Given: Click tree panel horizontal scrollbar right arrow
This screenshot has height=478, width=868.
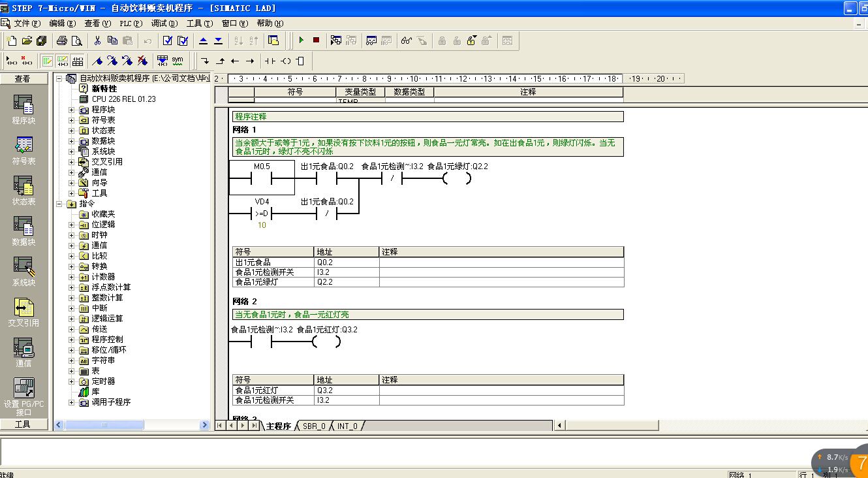Looking at the screenshot, I should click(204, 425).
